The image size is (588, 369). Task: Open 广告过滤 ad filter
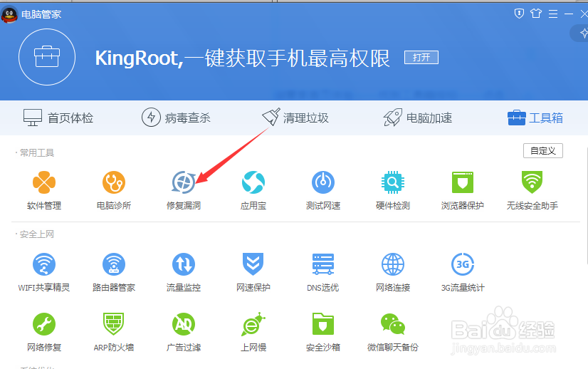tap(184, 332)
